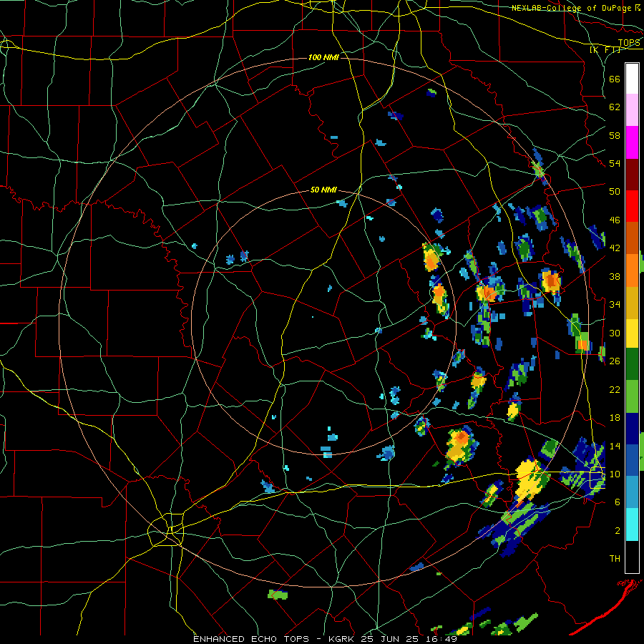Click legend value 66
This screenshot has height=644, width=644.
[x=615, y=79]
